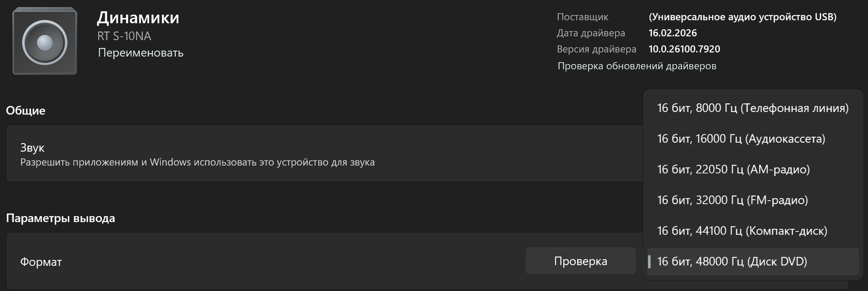Click the RT S-10NA device name
Image resolution: width=868 pixels, height=291 pixels.
tap(124, 36)
